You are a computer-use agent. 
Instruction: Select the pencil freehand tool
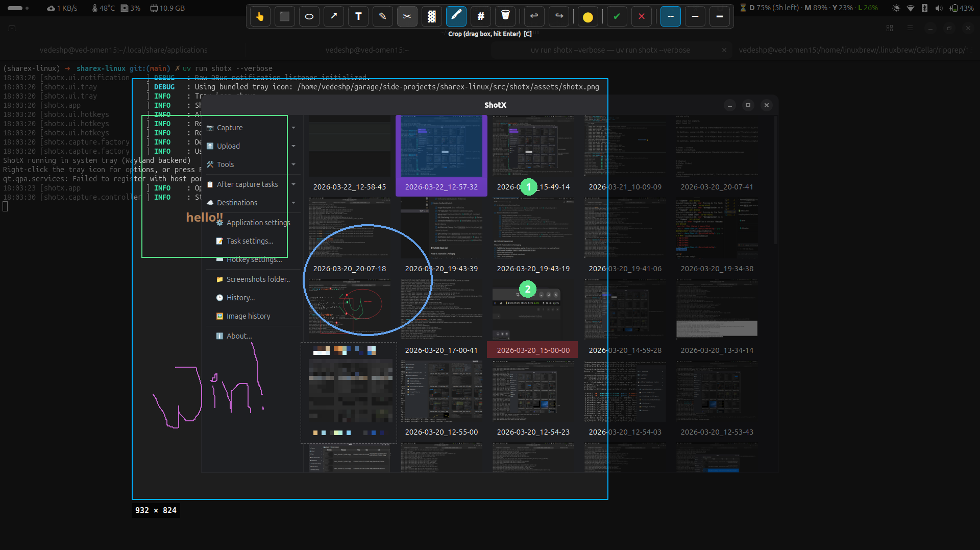(x=383, y=16)
